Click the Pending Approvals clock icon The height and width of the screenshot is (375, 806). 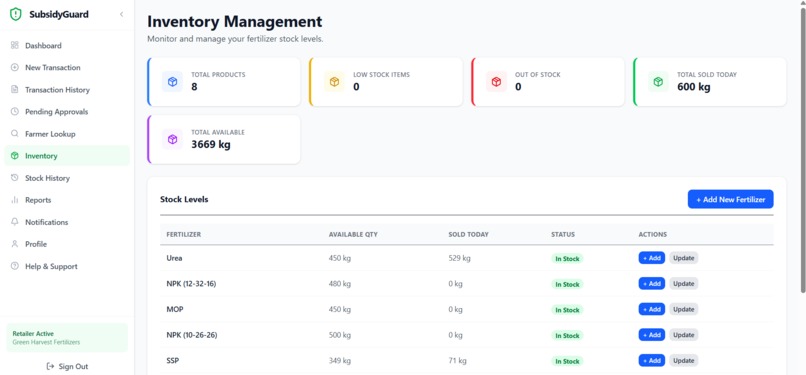[x=14, y=112]
